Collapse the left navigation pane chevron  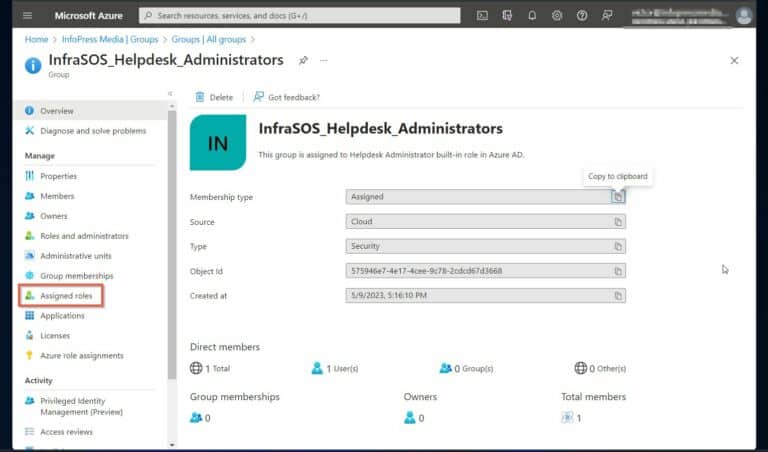[170, 94]
